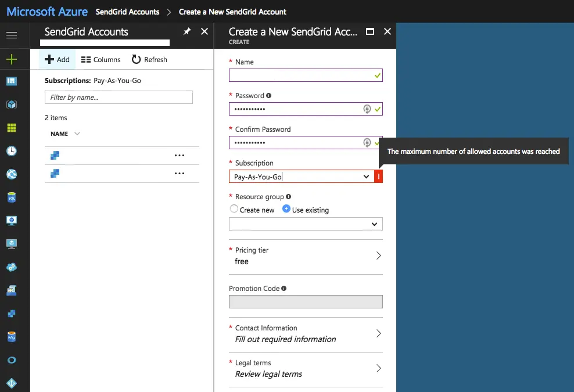The height and width of the screenshot is (392, 574).
Task: Click the green plus New resource icon
Action: (x=12, y=59)
